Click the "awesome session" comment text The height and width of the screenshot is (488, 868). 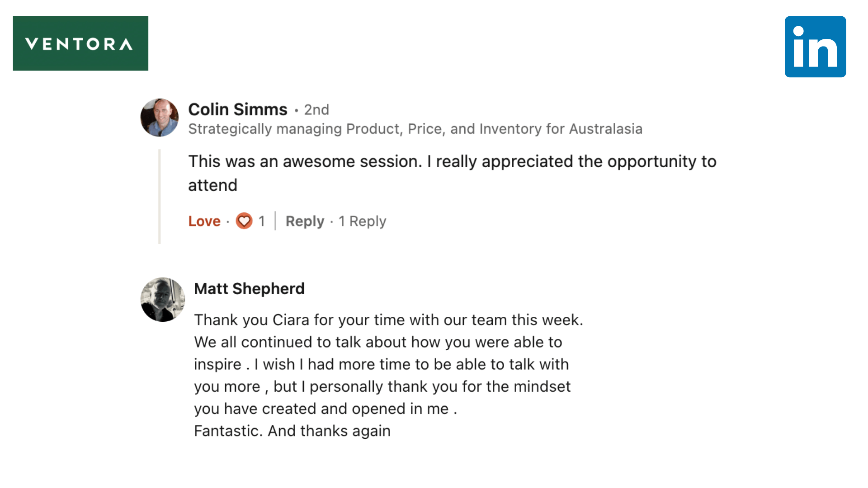point(452,161)
